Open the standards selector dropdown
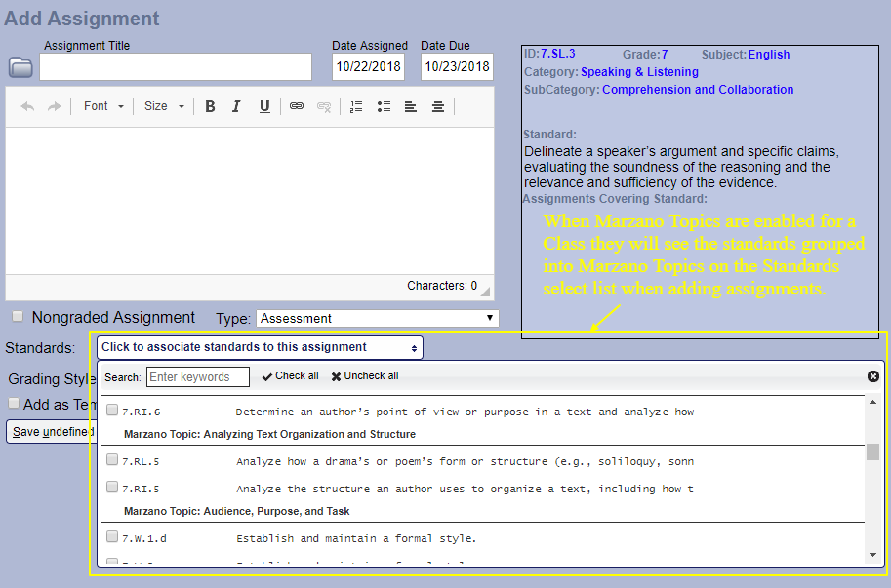This screenshot has height=588, width=891. [260, 347]
